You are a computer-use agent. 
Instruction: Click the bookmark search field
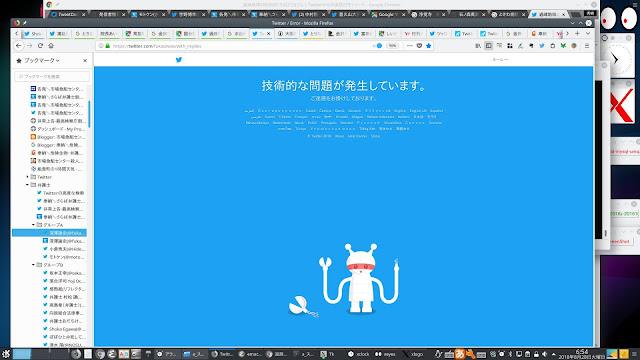click(52, 76)
